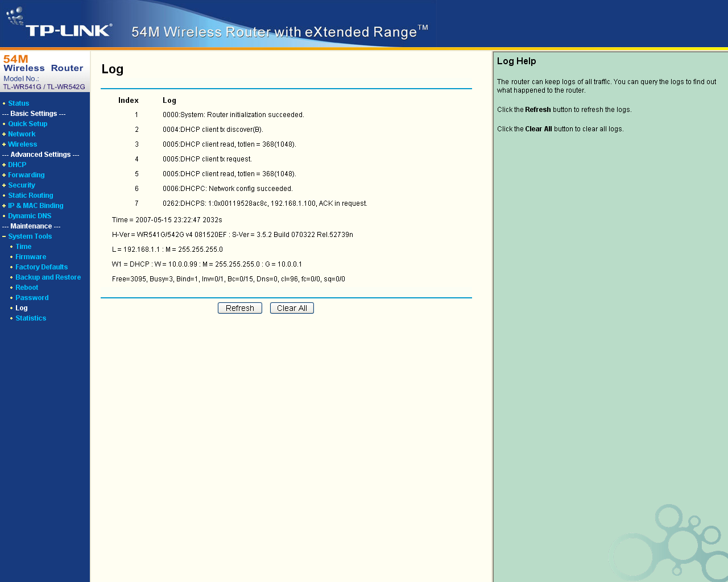This screenshot has height=582, width=728.
Task: Select log entry 'DHCP client tx request'
Action: [207, 159]
